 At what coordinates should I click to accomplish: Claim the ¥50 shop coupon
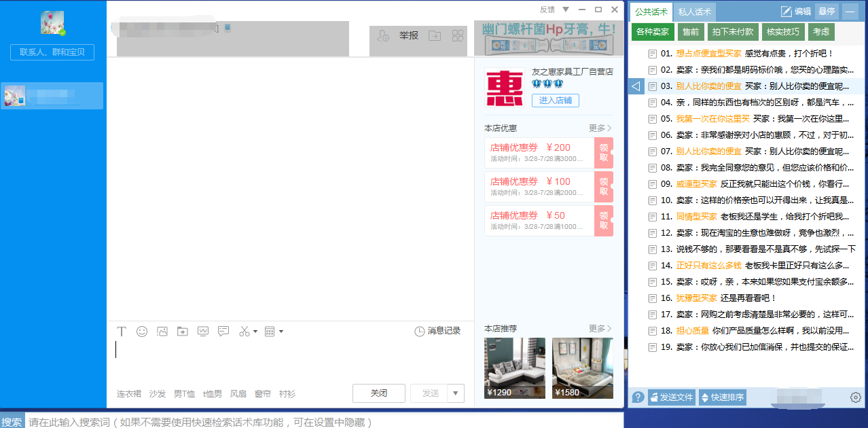[604, 221]
